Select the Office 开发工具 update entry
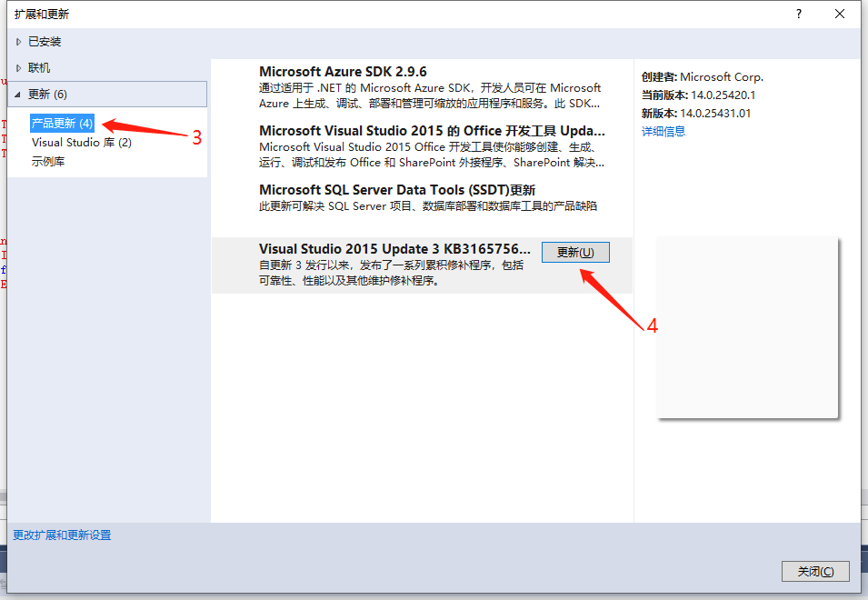The width and height of the screenshot is (868, 600). 422,146
